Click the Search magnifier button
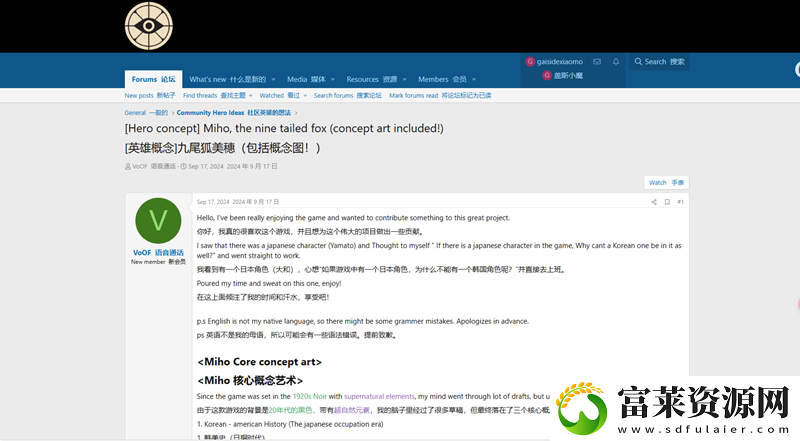 659,61
